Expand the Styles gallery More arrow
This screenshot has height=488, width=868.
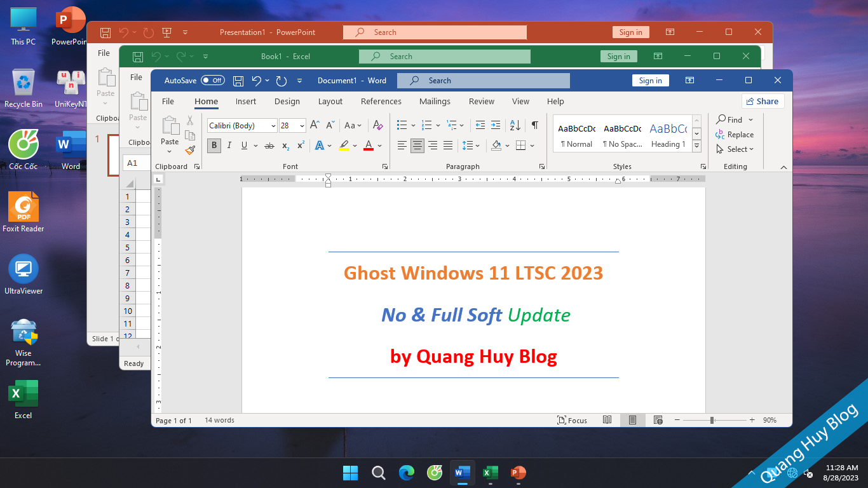tap(697, 147)
